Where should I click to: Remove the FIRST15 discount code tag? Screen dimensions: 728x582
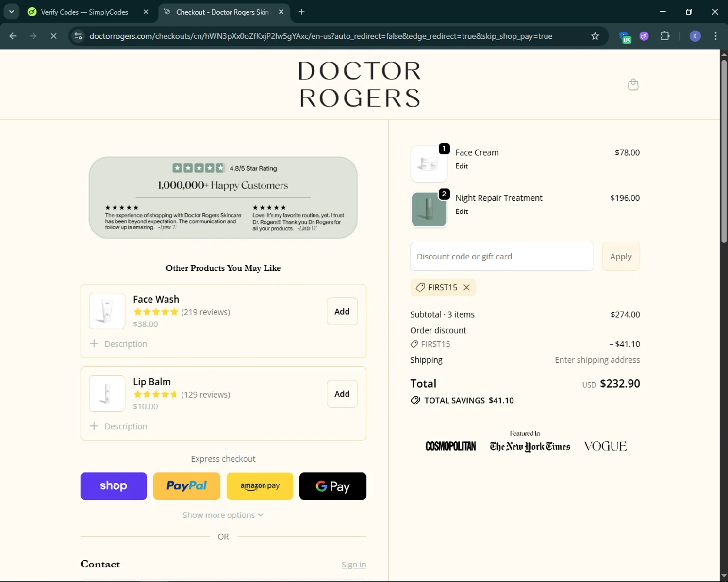[x=466, y=288]
